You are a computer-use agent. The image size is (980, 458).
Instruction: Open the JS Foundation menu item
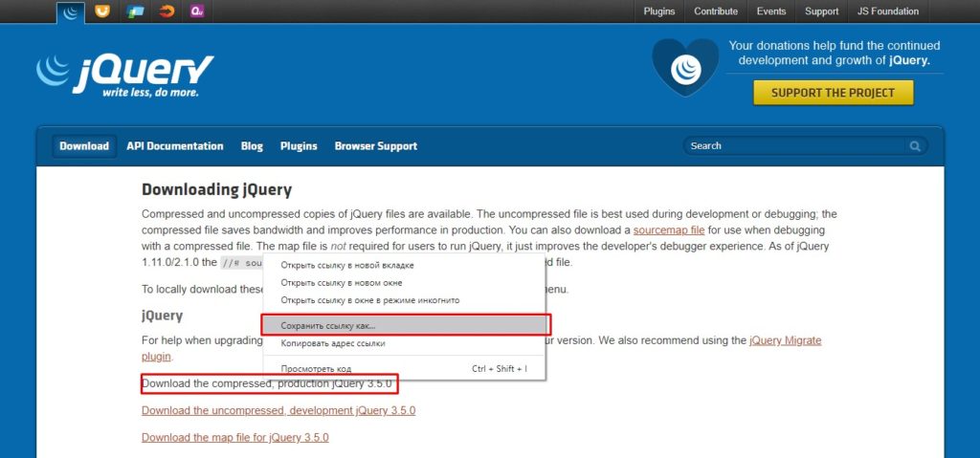[x=888, y=11]
